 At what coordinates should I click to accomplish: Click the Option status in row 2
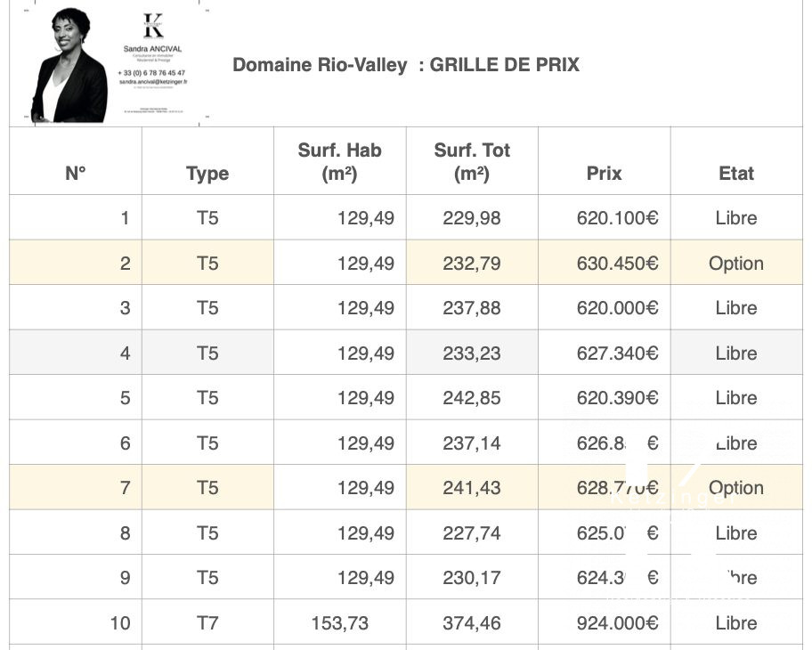click(736, 264)
